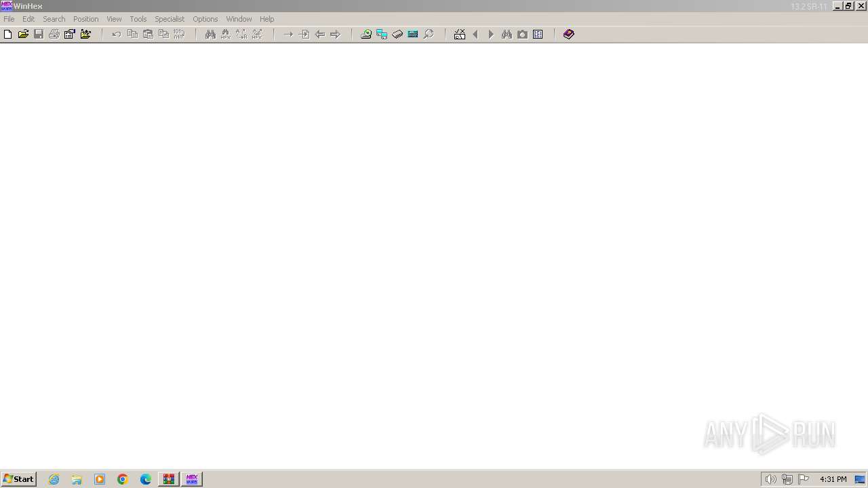The width and height of the screenshot is (868, 488).
Task: Click the camera snapshot toolbar icon
Action: (522, 34)
